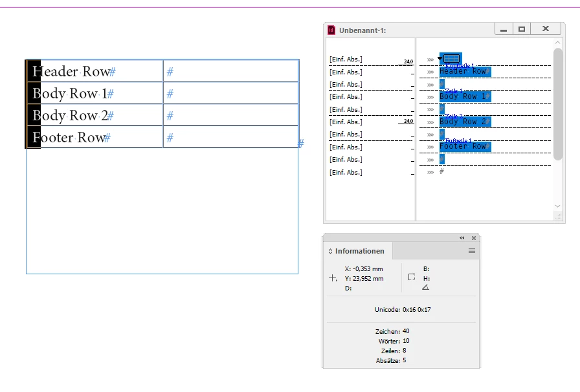Click the 'Zeilen: 8' count

(x=394, y=351)
